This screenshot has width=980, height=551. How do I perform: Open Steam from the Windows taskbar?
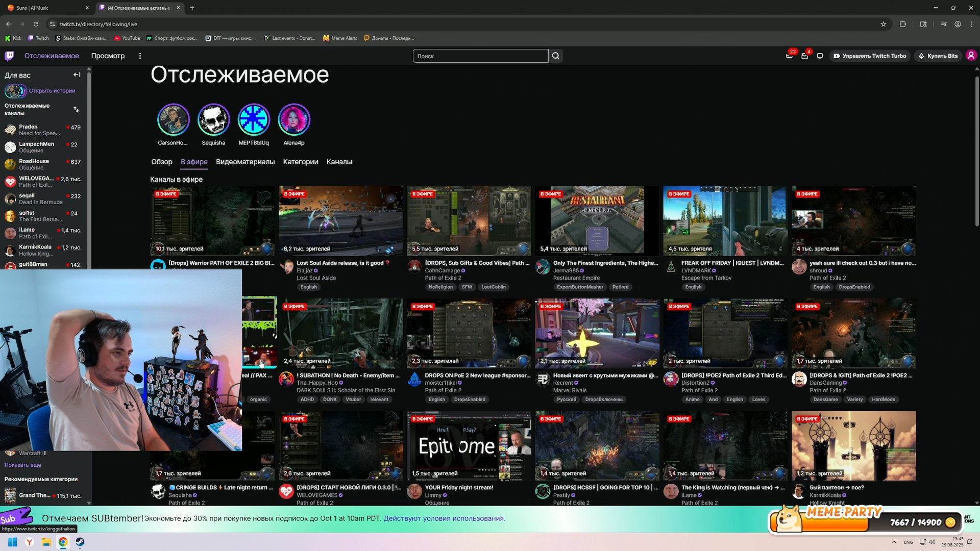pyautogui.click(x=80, y=542)
